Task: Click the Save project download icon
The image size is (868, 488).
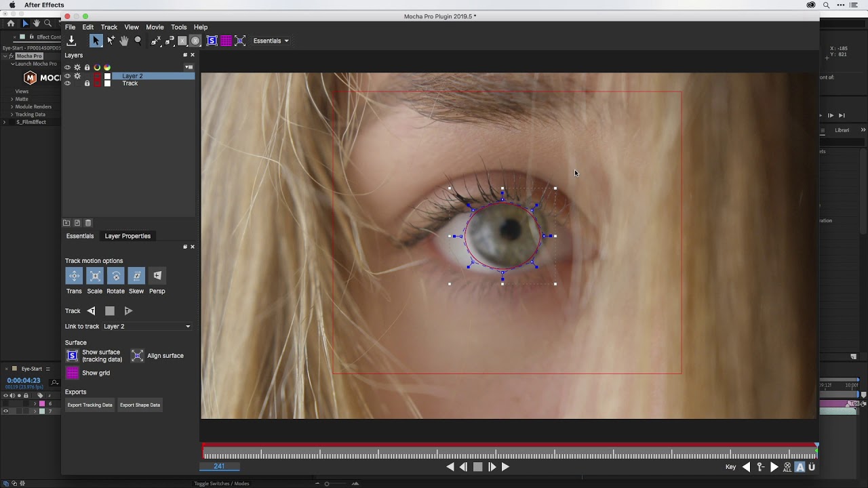Action: 71,41
